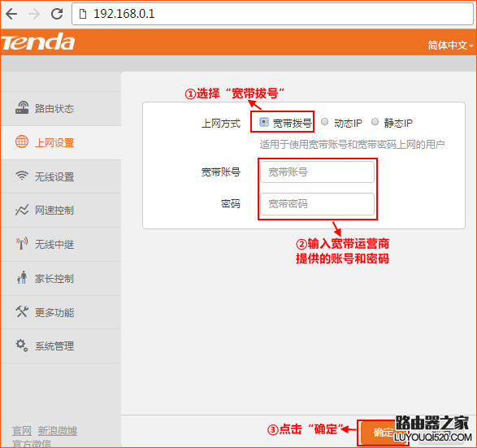Click the parent-child icon beside 家长控制
The image size is (477, 448).
[x=22, y=277]
